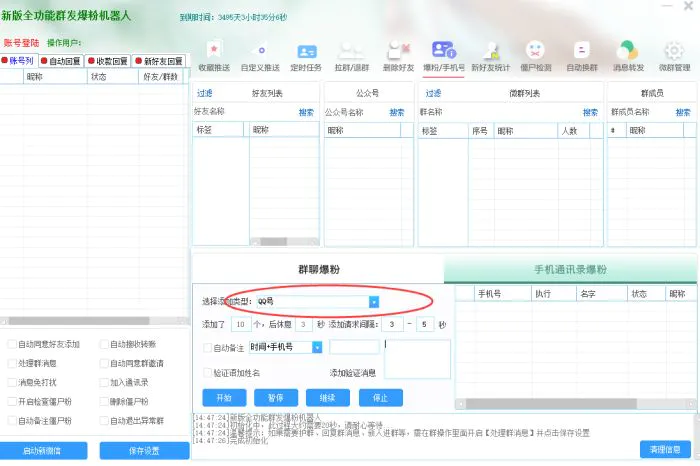The height and width of the screenshot is (466, 700).
Task: Click the 好友/群数 column header
Action: (161, 77)
